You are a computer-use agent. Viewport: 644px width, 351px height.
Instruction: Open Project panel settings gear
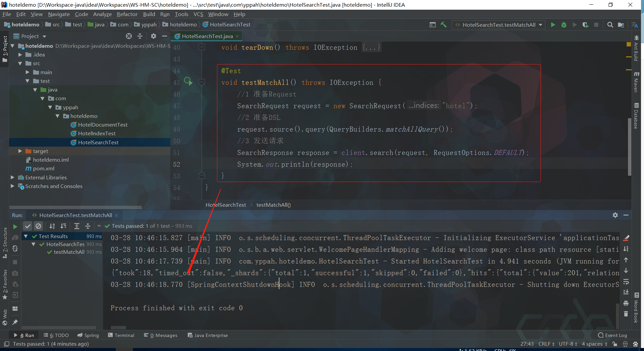click(x=153, y=36)
